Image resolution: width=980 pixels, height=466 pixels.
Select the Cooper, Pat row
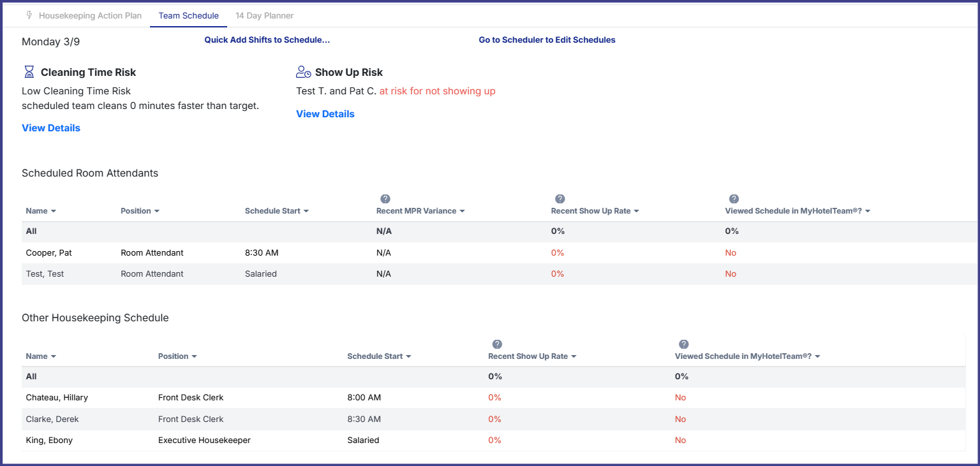(x=48, y=253)
